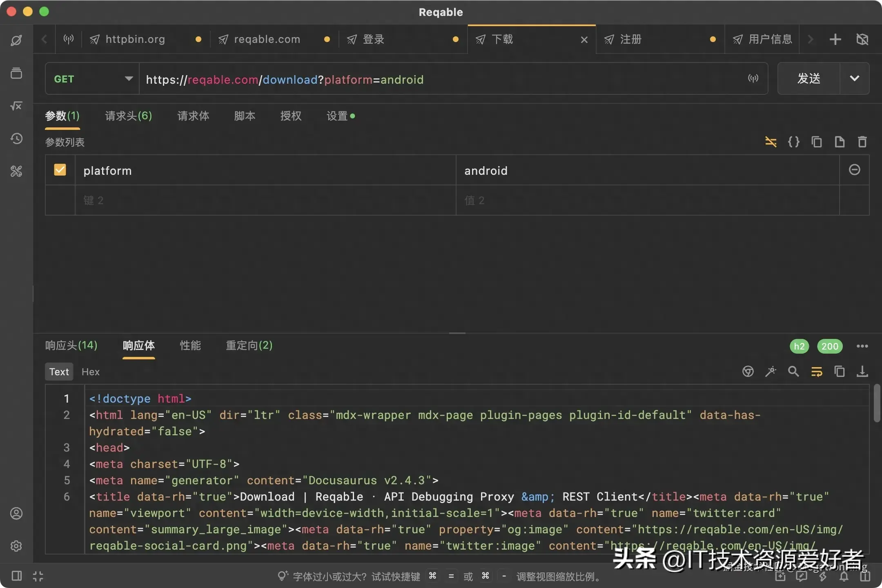
Task: Switch to the httpbin.org tab
Action: pyautogui.click(x=146, y=39)
